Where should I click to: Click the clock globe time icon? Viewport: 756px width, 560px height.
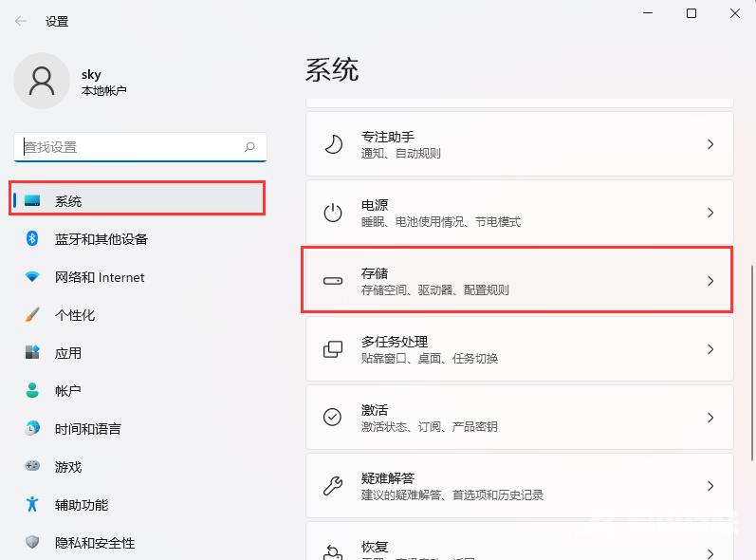pyautogui.click(x=32, y=428)
